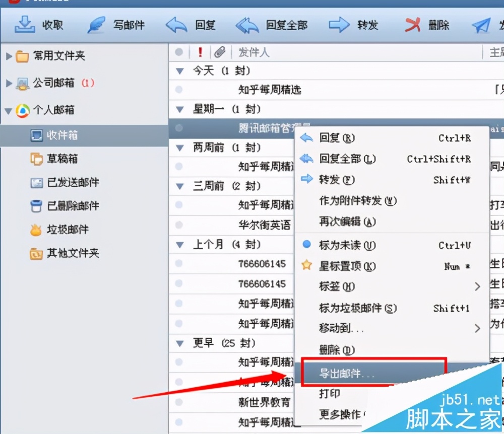Toggle read dot on first 766606145 mail
This screenshot has width=504, height=434.
pyautogui.click(x=179, y=263)
